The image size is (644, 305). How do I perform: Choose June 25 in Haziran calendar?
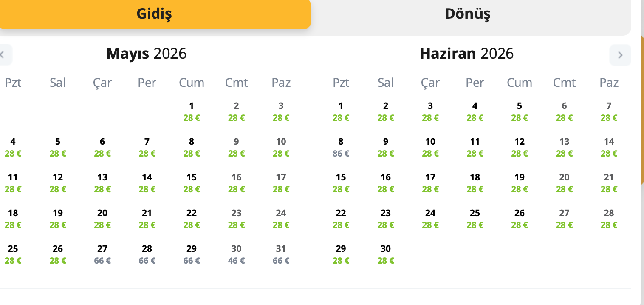click(x=475, y=219)
